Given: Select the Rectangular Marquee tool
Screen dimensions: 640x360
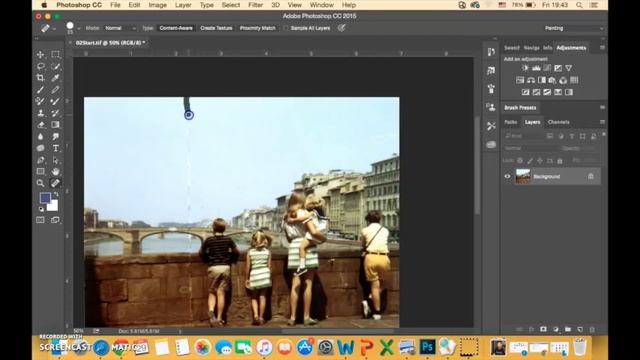Looking at the screenshot, I should pos(56,54).
